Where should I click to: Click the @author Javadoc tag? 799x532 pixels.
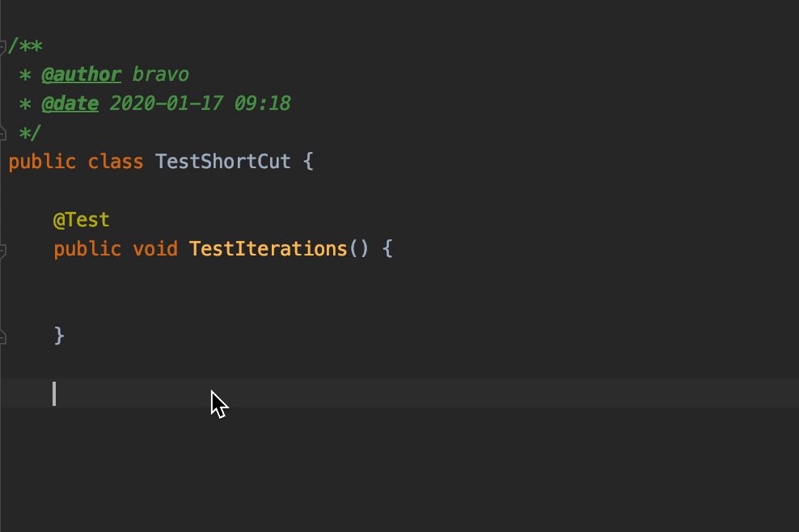pos(81,75)
